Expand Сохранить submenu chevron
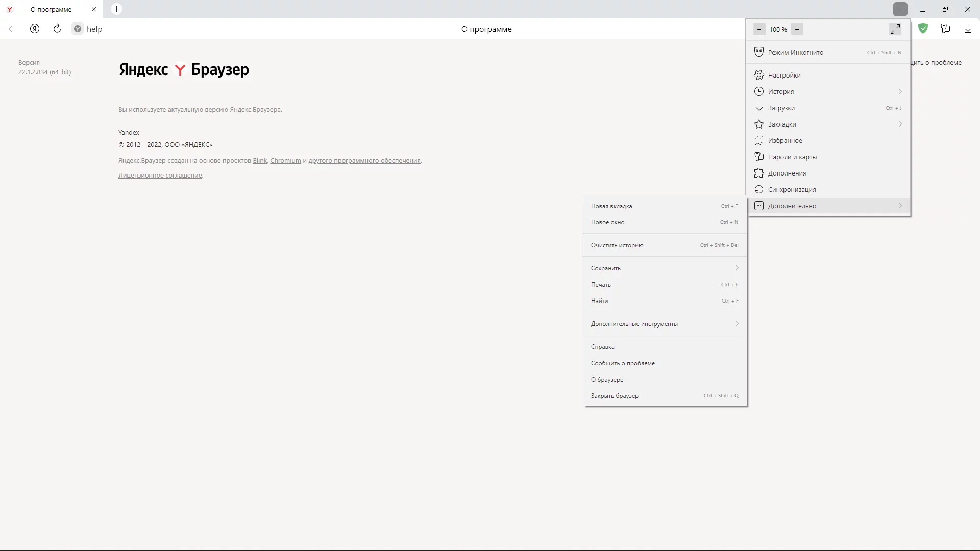Viewport: 980px width, 551px height. (x=737, y=268)
